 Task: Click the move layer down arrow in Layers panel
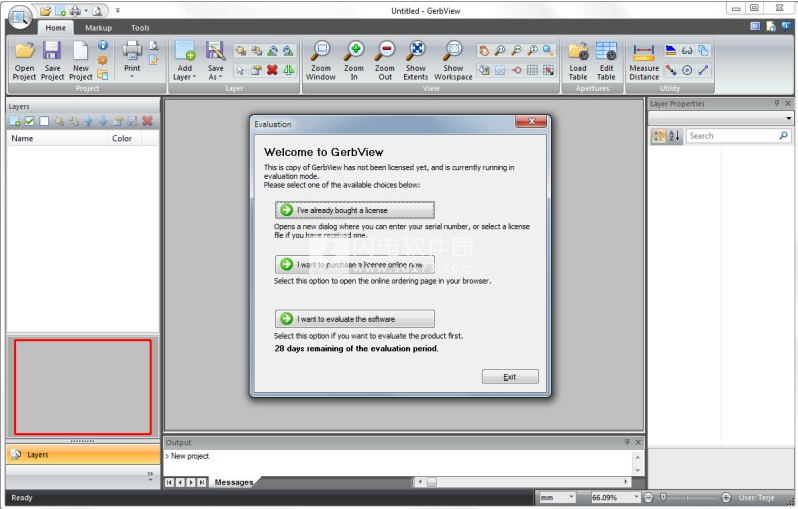[x=103, y=121]
